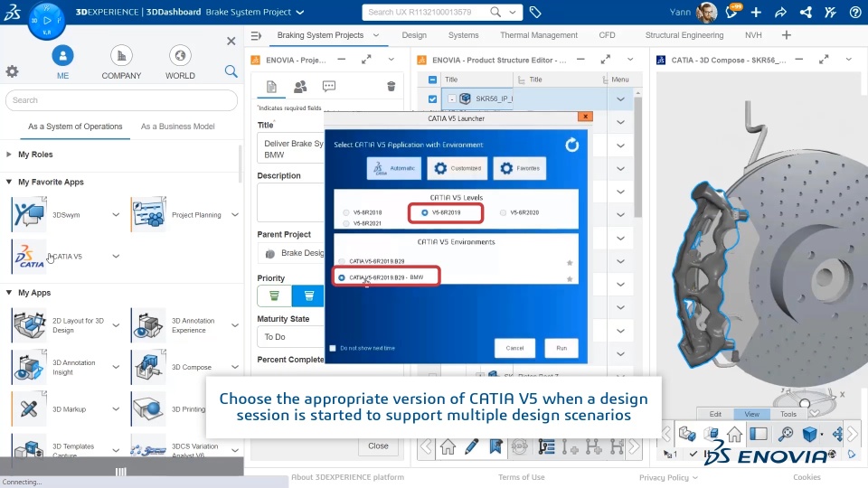Viewport: 868px width, 488px height.
Task: Select the V5-6R2019 level radio button
Action: 425,212
